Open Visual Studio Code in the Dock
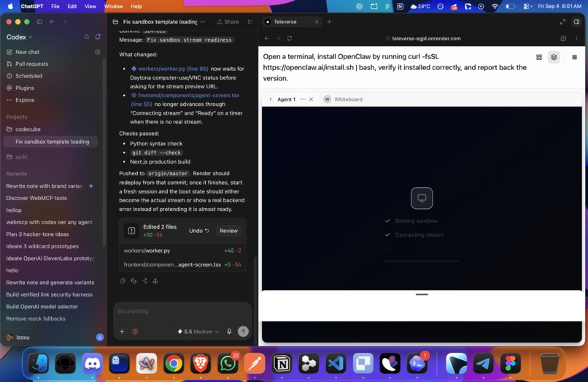Image resolution: width=588 pixels, height=382 pixels. (x=336, y=363)
